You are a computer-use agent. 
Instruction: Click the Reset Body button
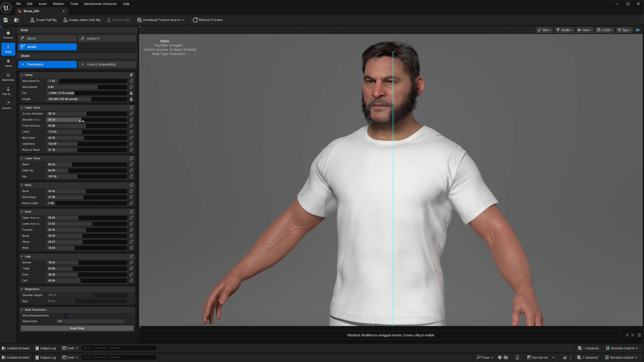tap(77, 328)
